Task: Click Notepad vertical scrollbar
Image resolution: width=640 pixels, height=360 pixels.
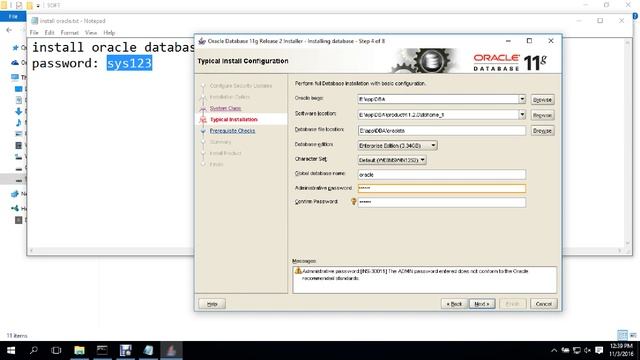Action: (x=628, y=142)
